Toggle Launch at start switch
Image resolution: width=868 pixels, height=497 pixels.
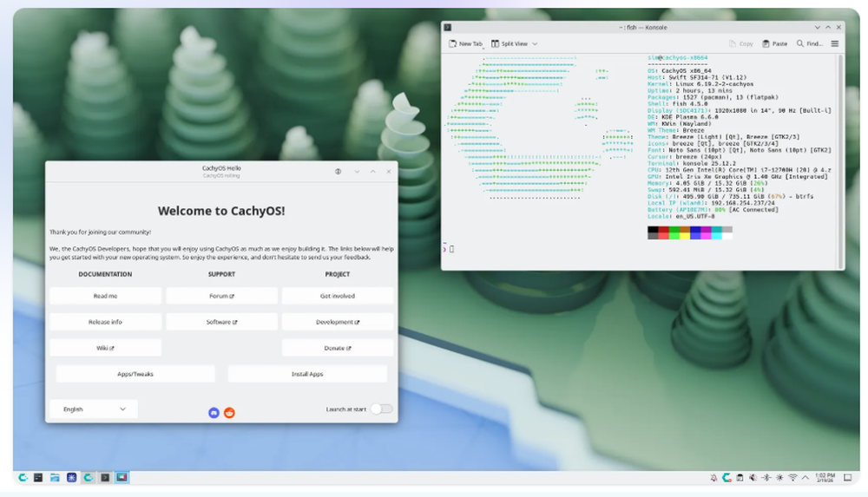(x=381, y=409)
